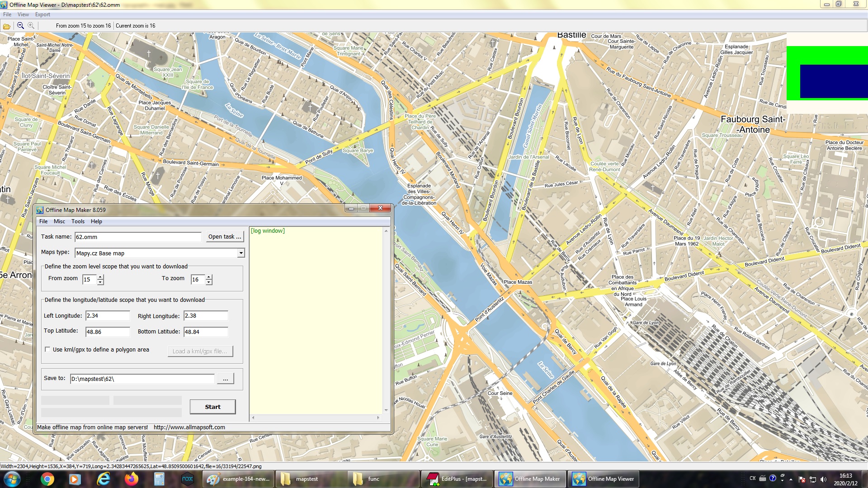
Task: Launch Internet Explorer from the taskbar
Action: [x=104, y=479]
